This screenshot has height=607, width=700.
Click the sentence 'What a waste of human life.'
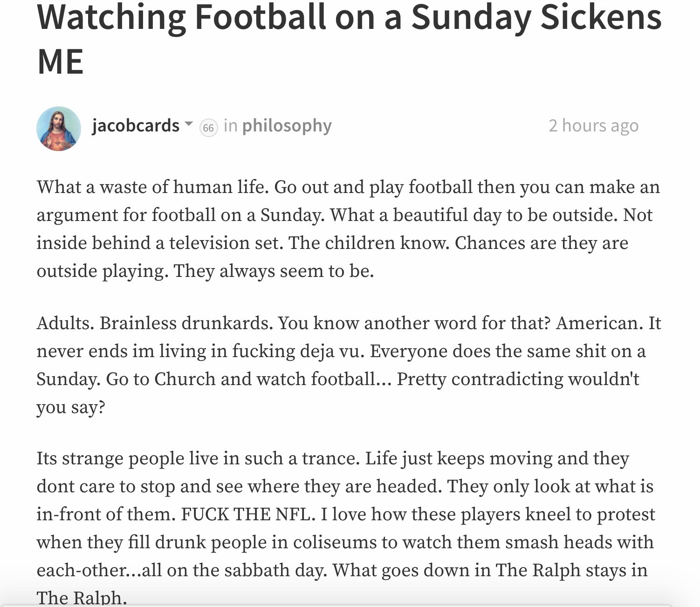152,187
